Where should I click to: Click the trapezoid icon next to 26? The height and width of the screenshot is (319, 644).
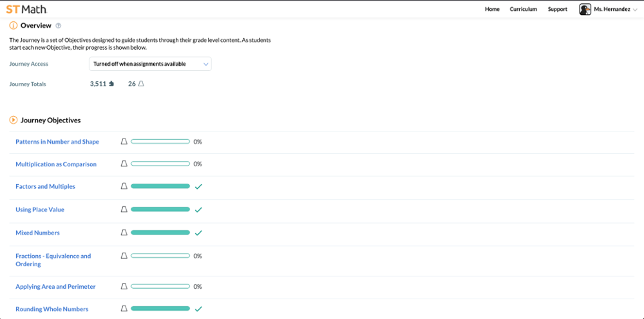(141, 84)
